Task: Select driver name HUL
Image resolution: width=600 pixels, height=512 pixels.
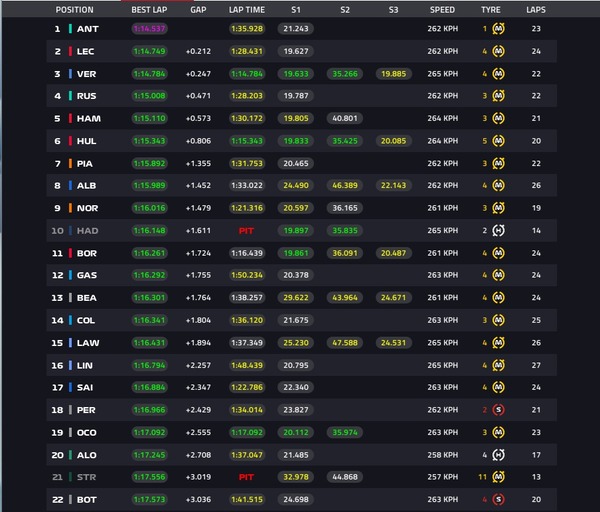Action: tap(86, 141)
